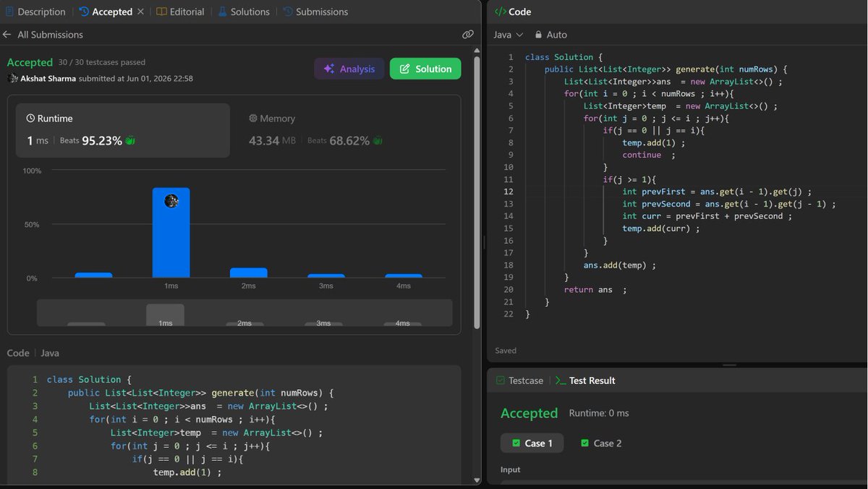Image resolution: width=868 pixels, height=489 pixels.
Task: Select Case 1 result
Action: [532, 443]
